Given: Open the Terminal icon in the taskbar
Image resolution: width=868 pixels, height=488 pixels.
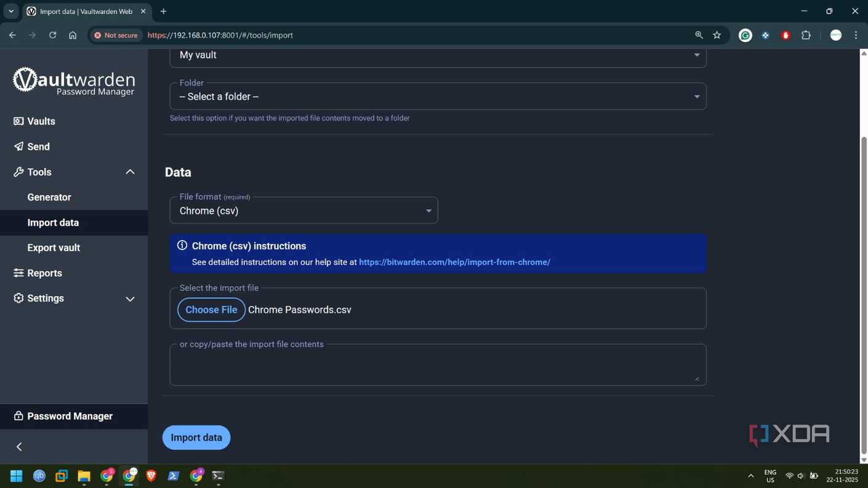Looking at the screenshot, I should point(218,476).
